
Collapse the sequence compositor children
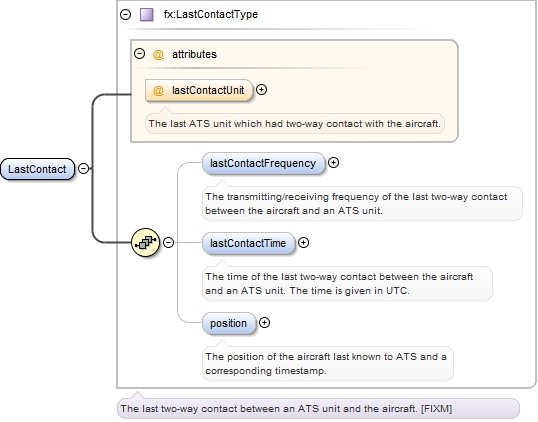coord(168,243)
